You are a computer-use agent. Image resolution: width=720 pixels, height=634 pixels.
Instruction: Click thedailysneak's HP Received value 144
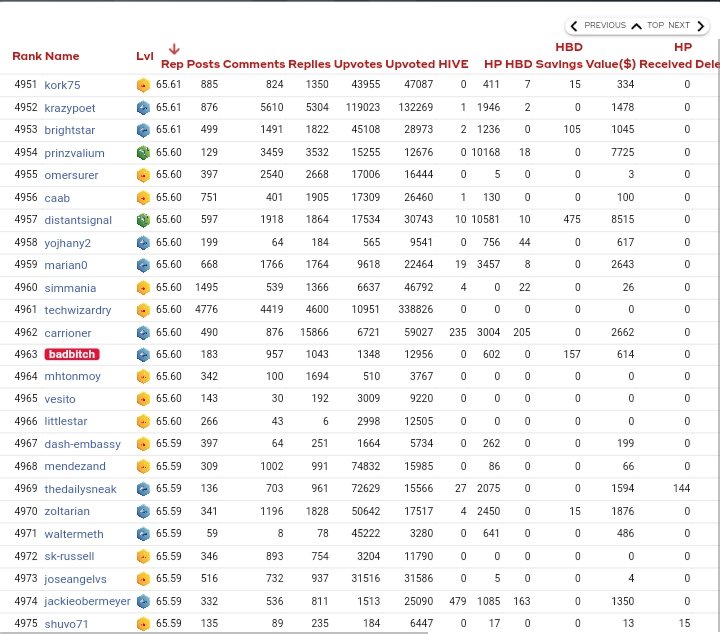click(x=681, y=488)
